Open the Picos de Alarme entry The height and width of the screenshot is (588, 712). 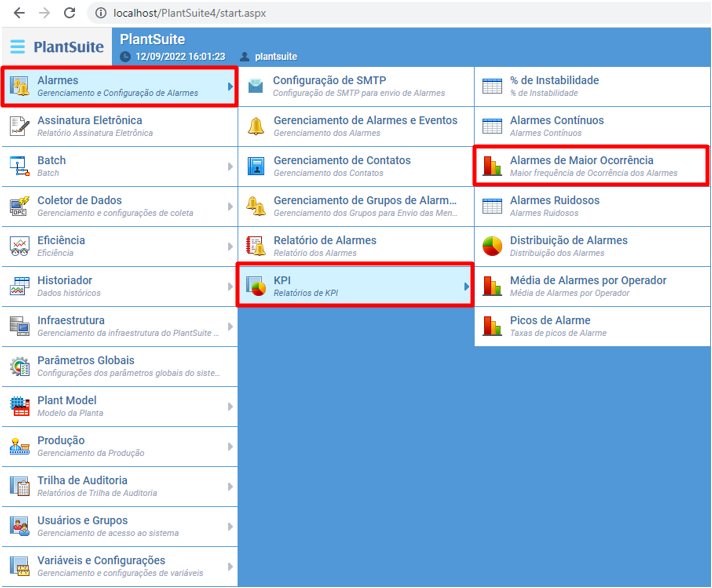click(x=592, y=326)
